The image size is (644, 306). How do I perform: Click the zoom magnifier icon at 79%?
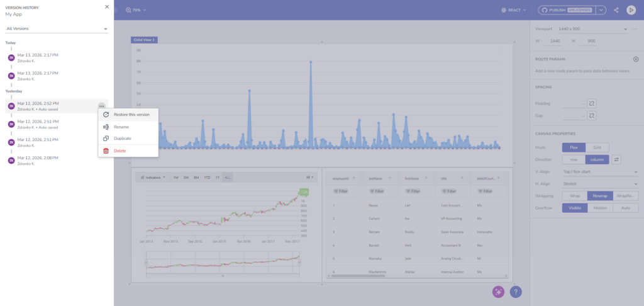(128, 10)
